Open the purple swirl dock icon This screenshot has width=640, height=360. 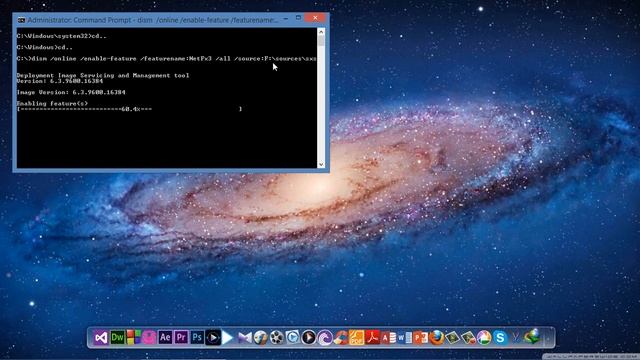[324, 338]
